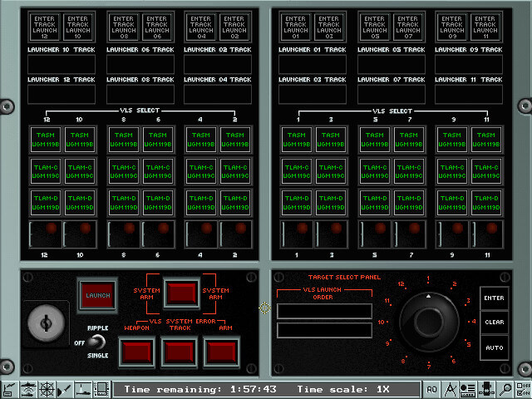The image size is (532, 399).
Task: Select TLAM-C UGM119C for VLS tube 1
Action: pos(297,171)
